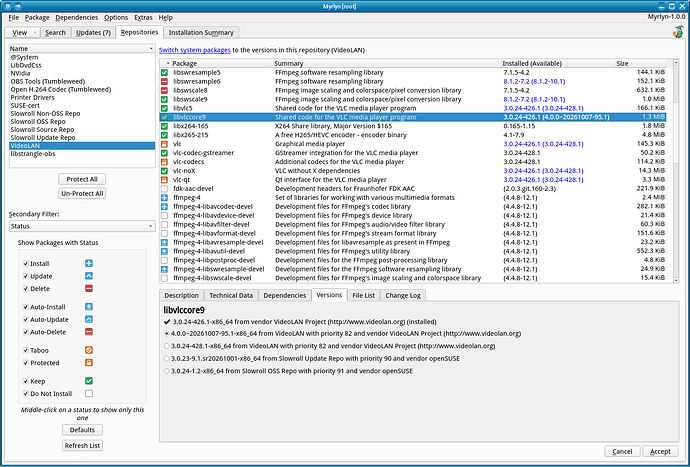
Task: Open the Dependencies menu
Action: point(77,18)
